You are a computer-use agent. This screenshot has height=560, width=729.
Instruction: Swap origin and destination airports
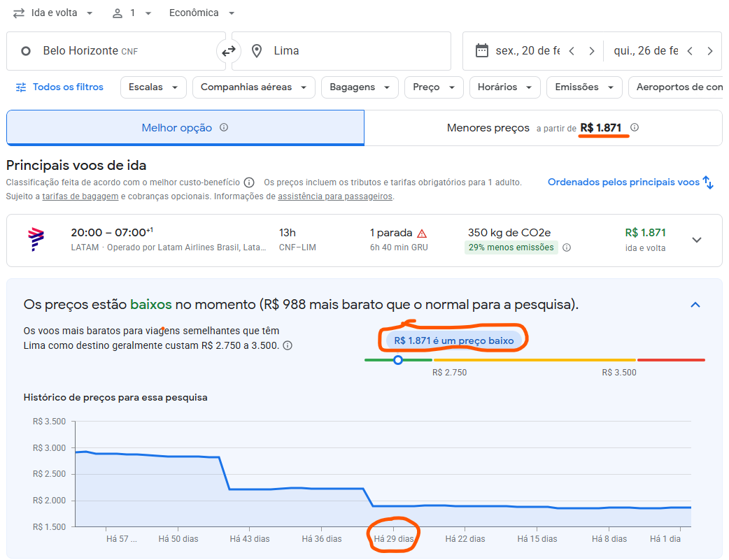[229, 51]
